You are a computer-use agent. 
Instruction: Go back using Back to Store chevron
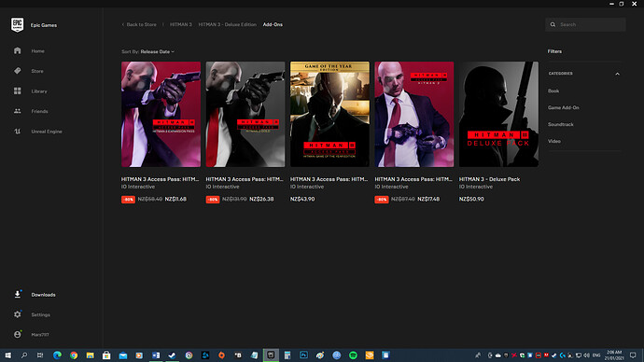(123, 24)
